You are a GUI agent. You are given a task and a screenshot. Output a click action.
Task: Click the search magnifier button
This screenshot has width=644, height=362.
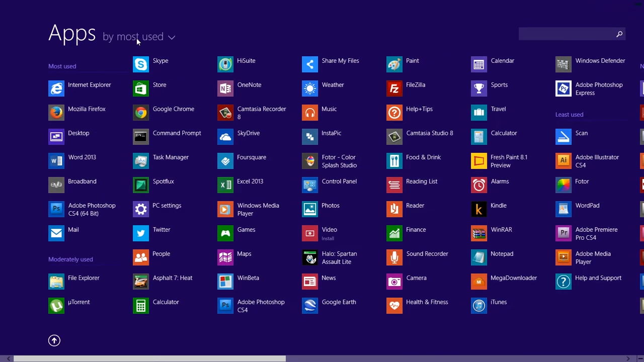pyautogui.click(x=619, y=34)
